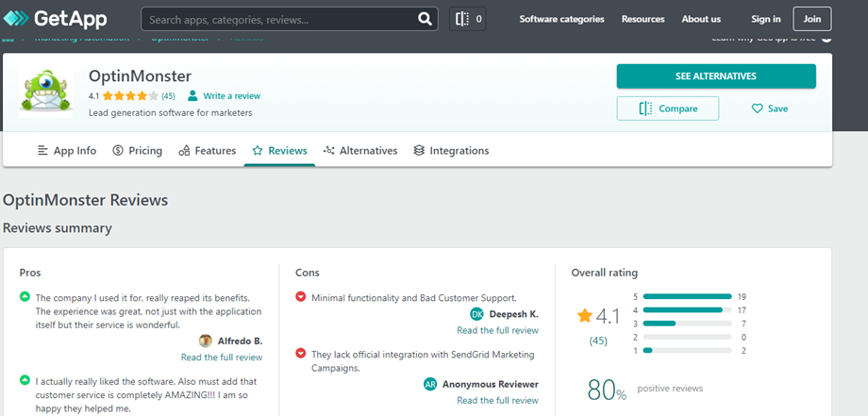Click the Compare button
Image resolution: width=868 pixels, height=416 pixels.
(x=668, y=108)
